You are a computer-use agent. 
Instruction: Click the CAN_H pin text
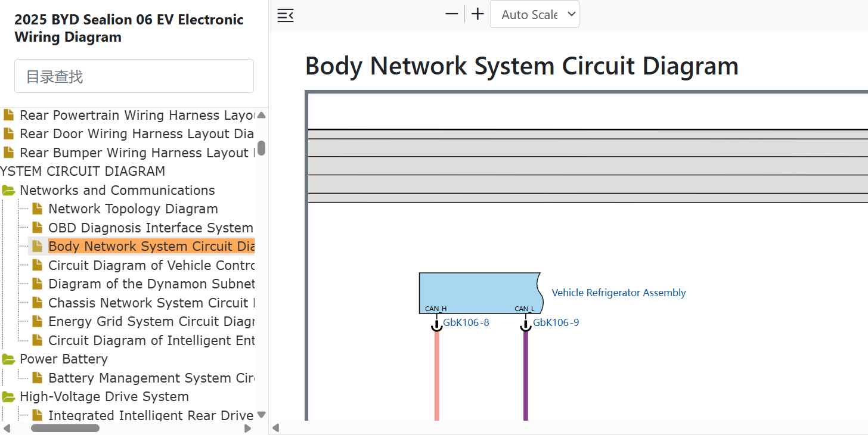tap(436, 309)
